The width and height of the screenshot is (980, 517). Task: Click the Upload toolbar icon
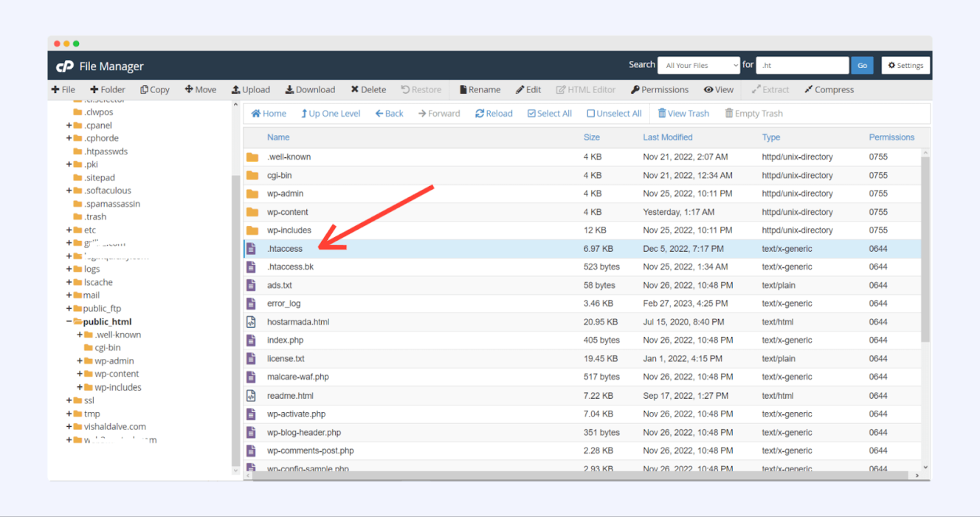pyautogui.click(x=236, y=90)
